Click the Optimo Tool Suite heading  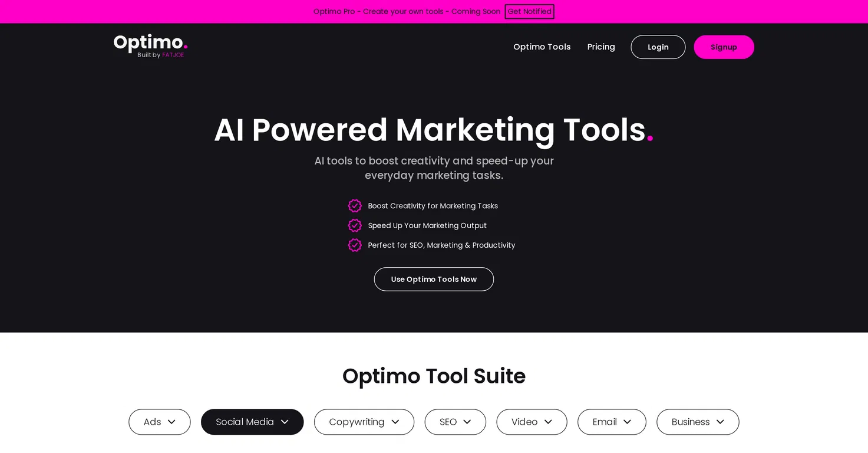coord(434,376)
